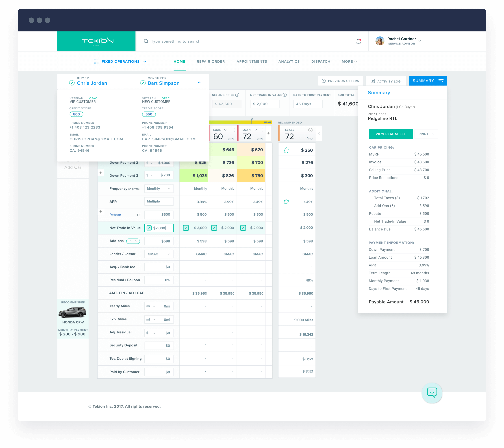The image size is (504, 448).
Task: Toggle the verified checkmark beside Bart Simpson
Action: click(143, 83)
